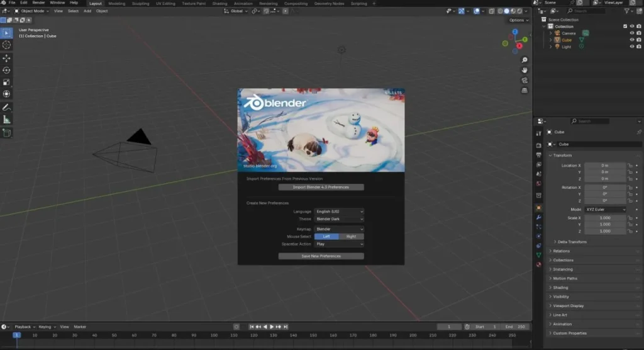Select Right for Mouse Select option
Screen dimensions: 644x350
pos(351,237)
